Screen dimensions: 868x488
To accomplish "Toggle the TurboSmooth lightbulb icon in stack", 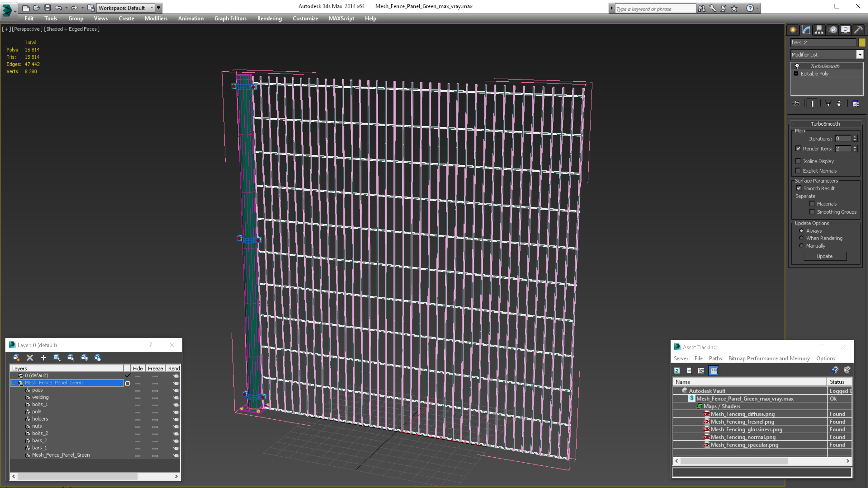I will tap(797, 66).
